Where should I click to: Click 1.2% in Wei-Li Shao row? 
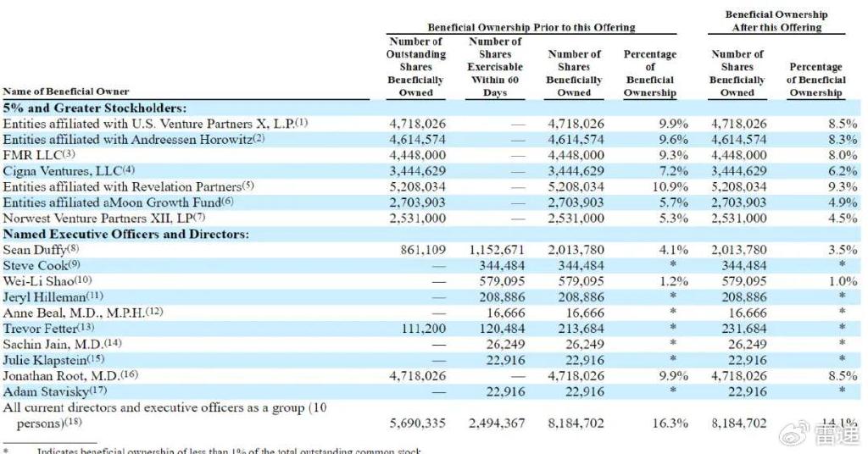(673, 281)
